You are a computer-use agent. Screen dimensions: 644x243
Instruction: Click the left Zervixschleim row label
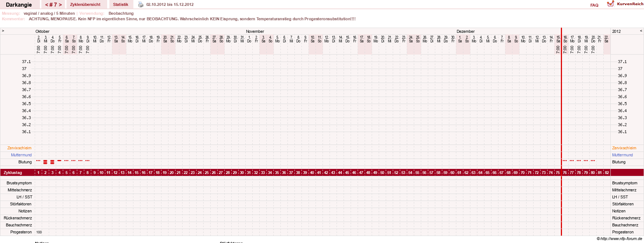tap(19, 148)
